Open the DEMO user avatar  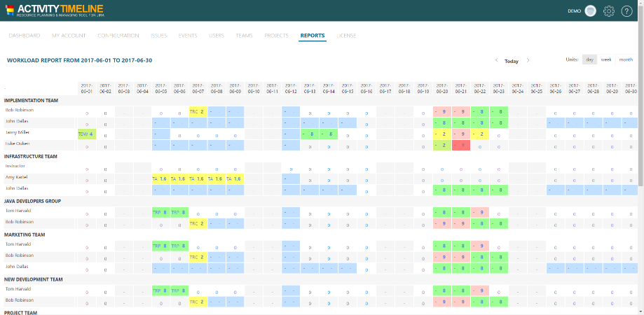tap(591, 11)
